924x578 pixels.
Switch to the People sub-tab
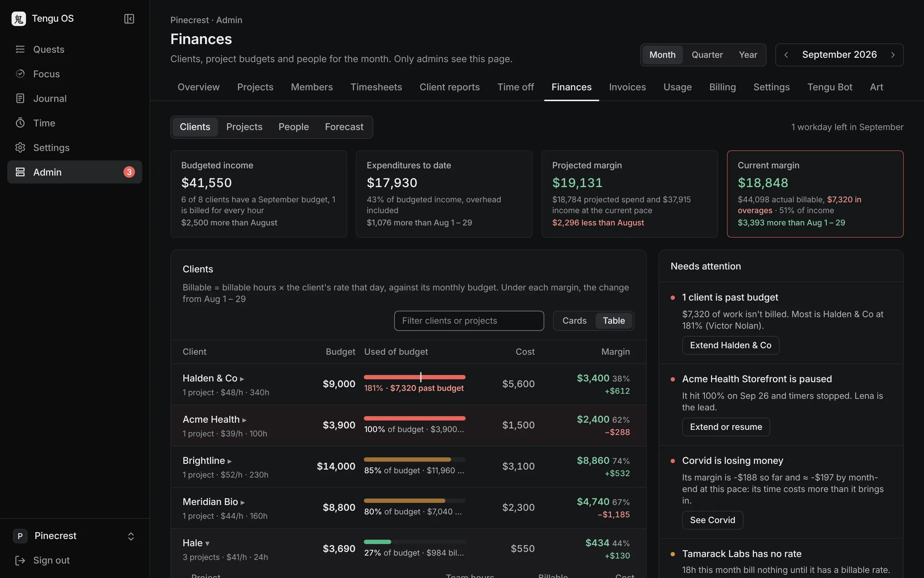[293, 127]
